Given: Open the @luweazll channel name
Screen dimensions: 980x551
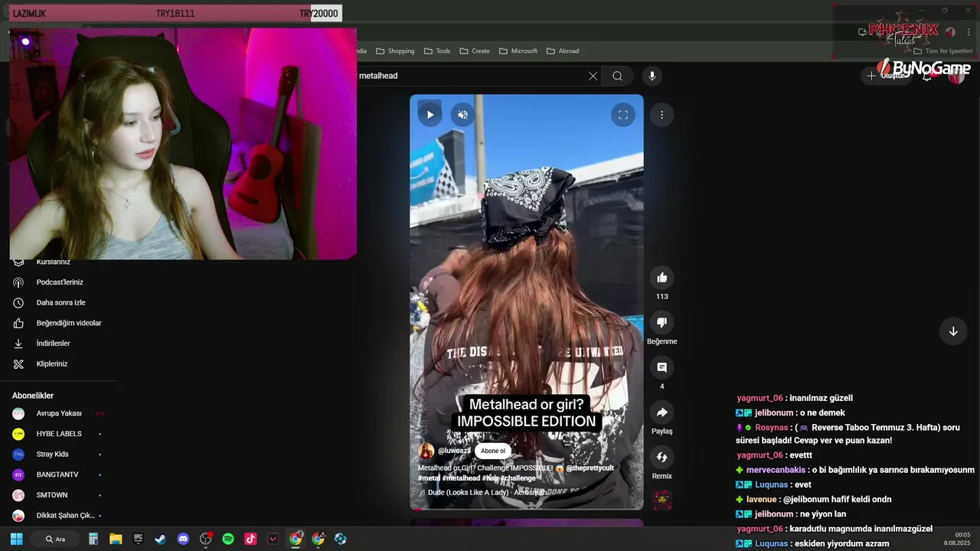Looking at the screenshot, I should (454, 451).
